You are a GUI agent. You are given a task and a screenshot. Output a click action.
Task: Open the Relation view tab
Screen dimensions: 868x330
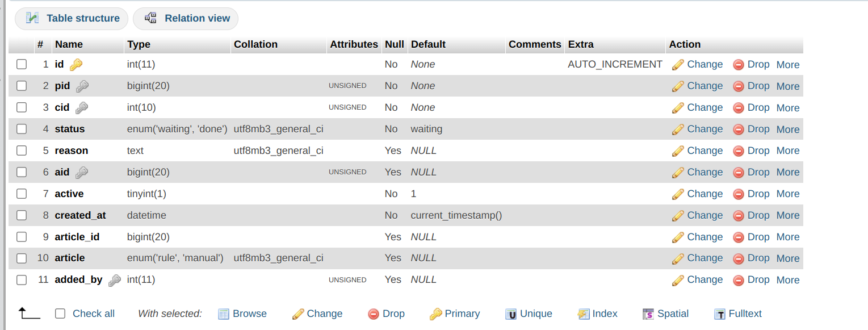coord(186,18)
